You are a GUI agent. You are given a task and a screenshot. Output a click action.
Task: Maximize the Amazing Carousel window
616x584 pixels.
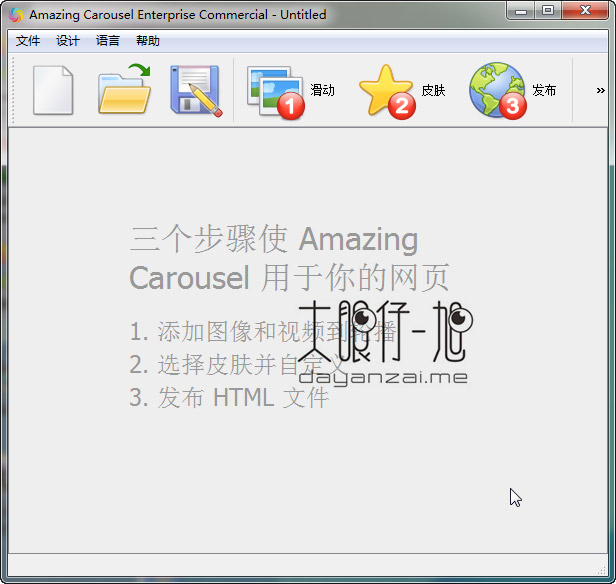[x=548, y=11]
